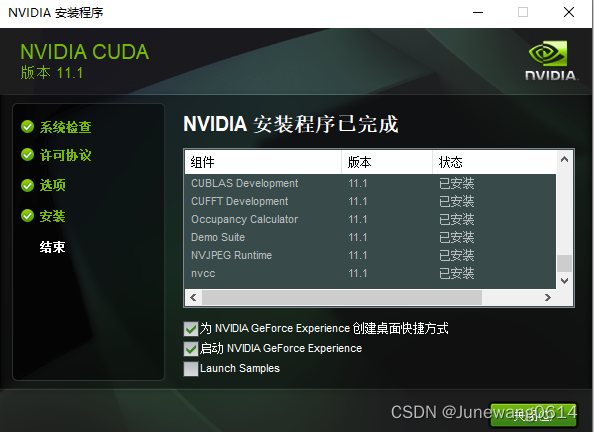Select the Occupancy Calculator row
Screen dimensions: 594x432
[370, 219]
